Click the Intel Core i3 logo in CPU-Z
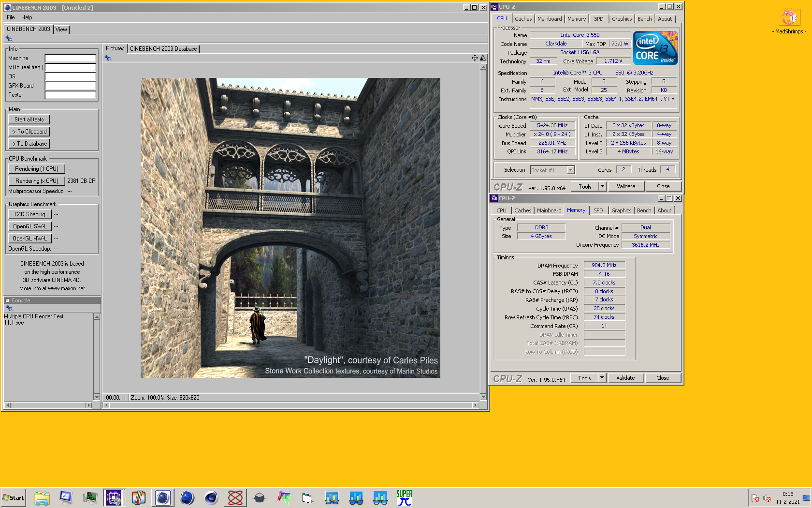This screenshot has height=508, width=812. (x=655, y=48)
